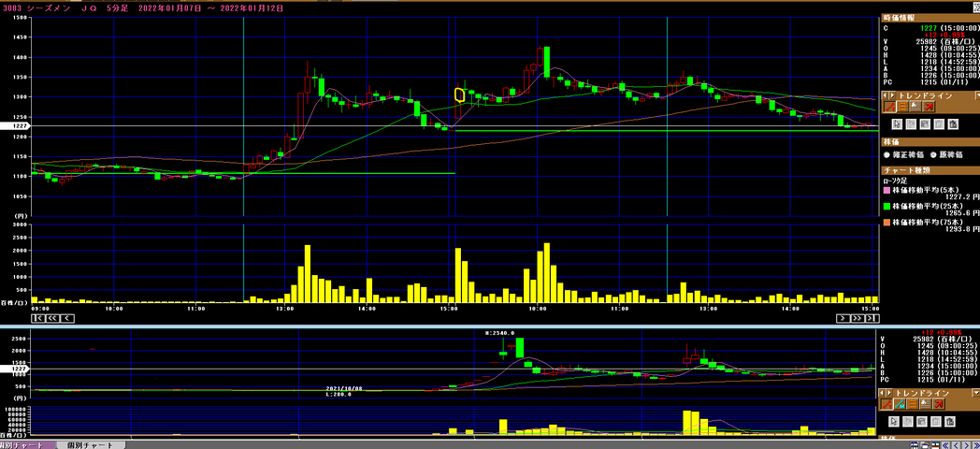The image size is (980, 449).
Task: Select red trendline tool in lower chart panel
Action: [x=886, y=404]
